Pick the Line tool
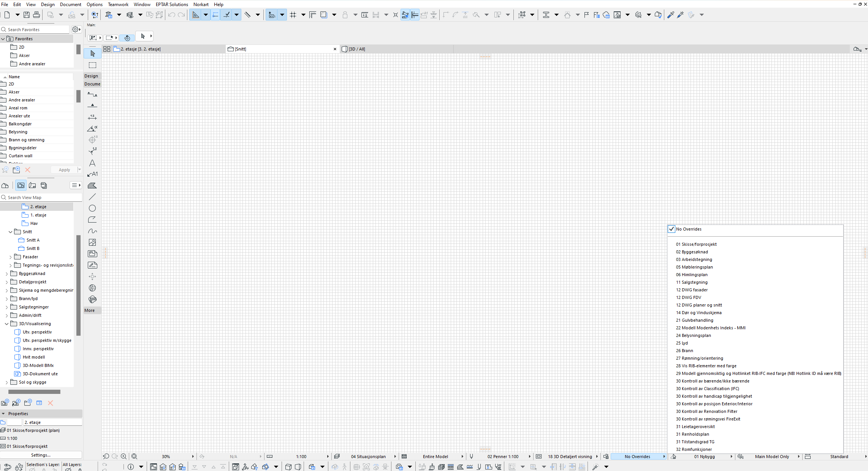Screen dimensions: 868x471 click(x=92, y=197)
